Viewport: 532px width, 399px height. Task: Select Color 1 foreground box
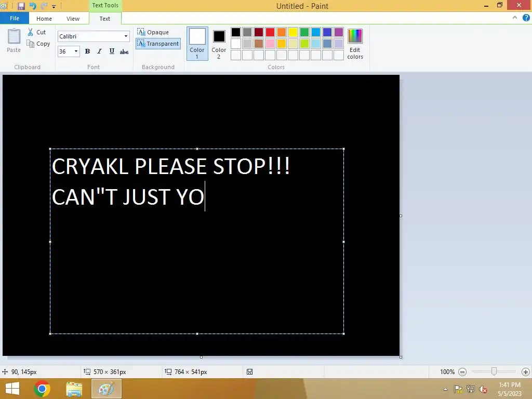pyautogui.click(x=197, y=44)
